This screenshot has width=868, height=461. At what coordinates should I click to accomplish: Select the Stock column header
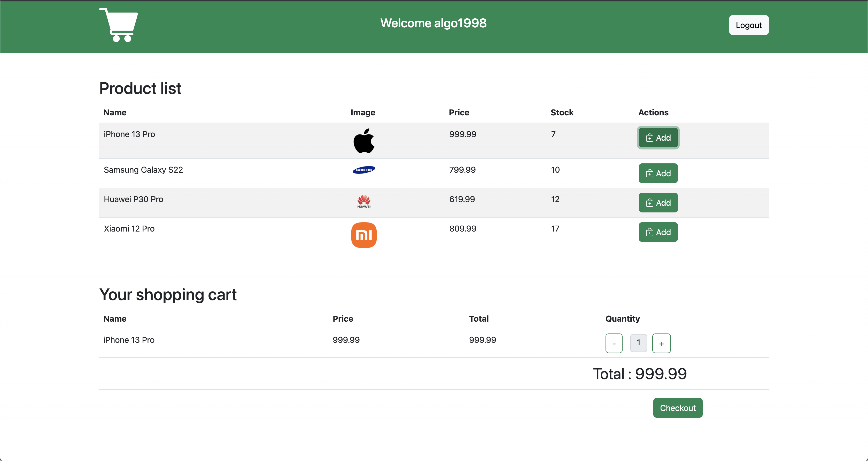click(562, 113)
